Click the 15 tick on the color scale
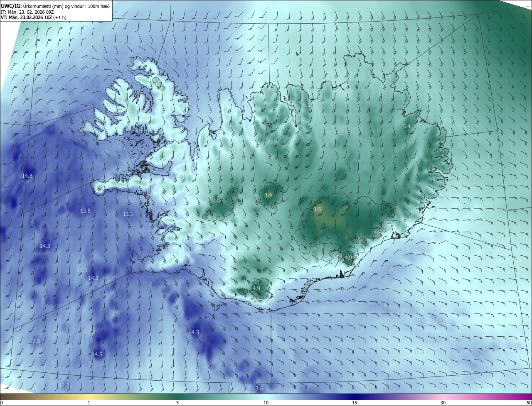 coord(355,403)
